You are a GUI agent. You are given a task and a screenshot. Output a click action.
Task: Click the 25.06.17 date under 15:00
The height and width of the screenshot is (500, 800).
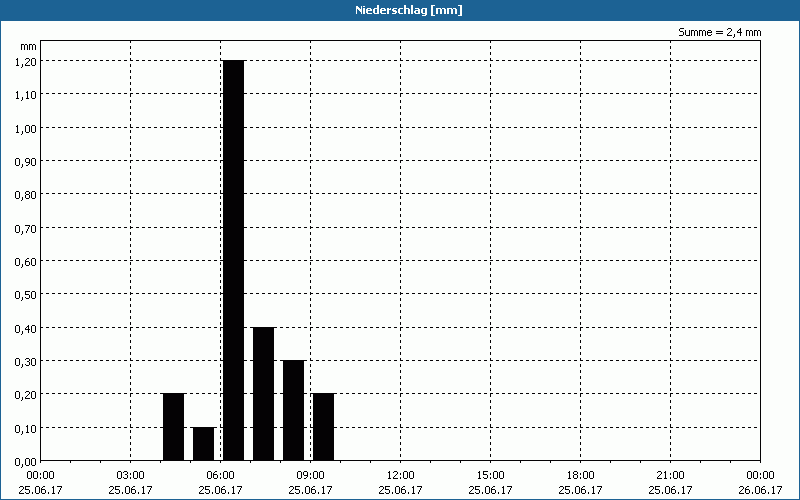pos(490,490)
